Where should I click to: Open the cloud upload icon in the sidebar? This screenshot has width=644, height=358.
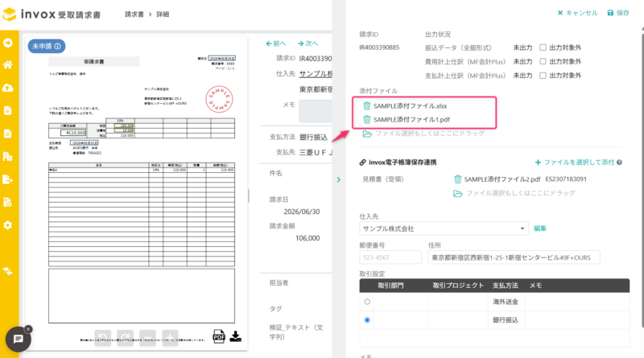click(8, 88)
